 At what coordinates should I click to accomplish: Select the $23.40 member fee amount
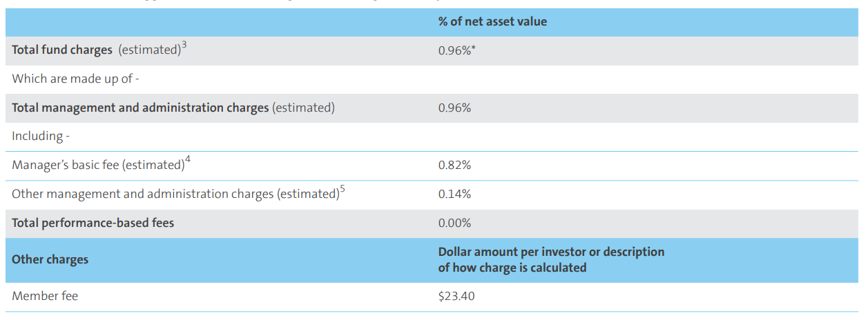point(456,297)
